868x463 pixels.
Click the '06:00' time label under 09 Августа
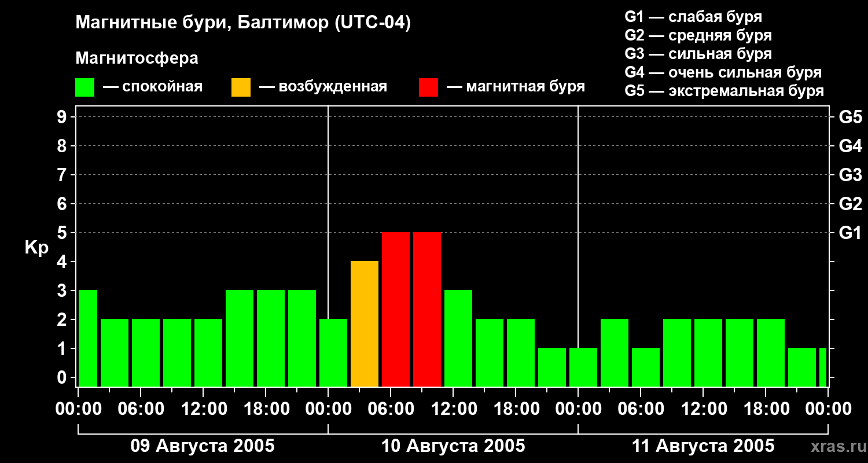coord(141,409)
